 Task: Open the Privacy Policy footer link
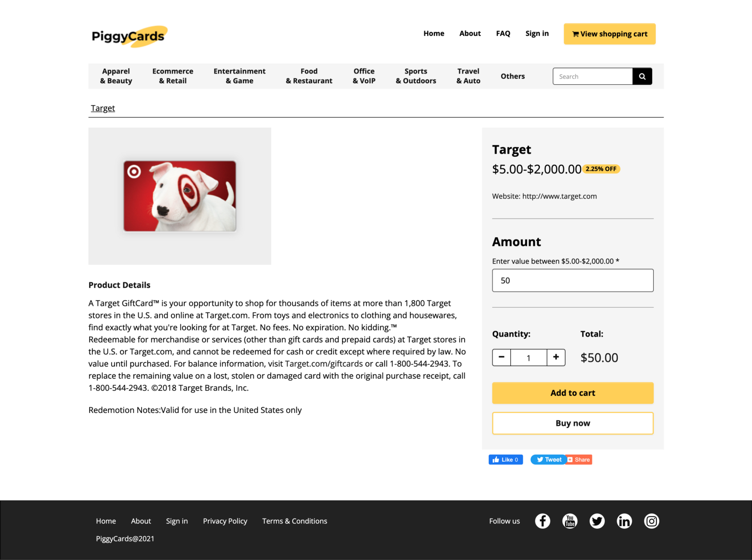pos(225,521)
